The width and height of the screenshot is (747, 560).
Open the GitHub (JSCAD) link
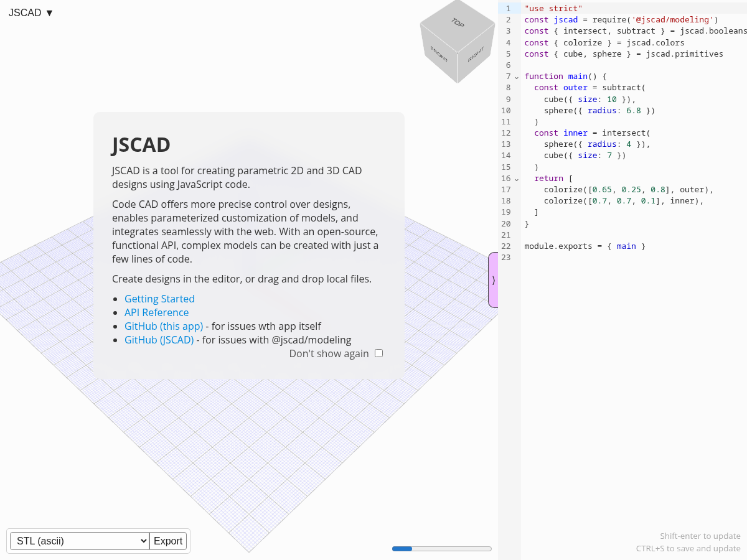pos(159,340)
